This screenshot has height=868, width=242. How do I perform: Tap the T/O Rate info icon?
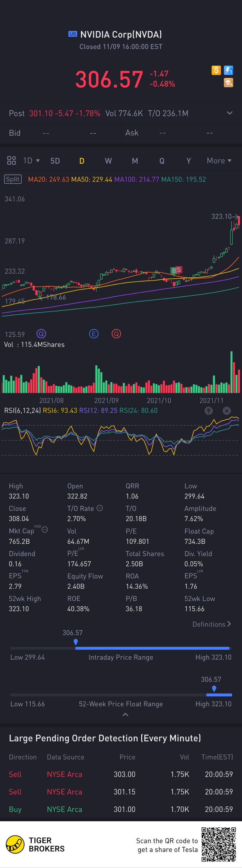click(100, 508)
